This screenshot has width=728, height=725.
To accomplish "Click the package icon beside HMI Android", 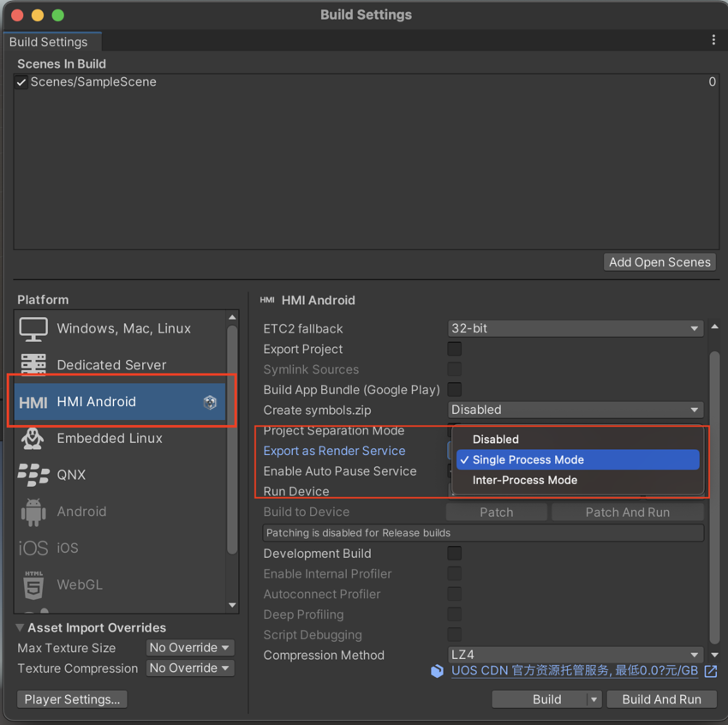I will (x=210, y=401).
